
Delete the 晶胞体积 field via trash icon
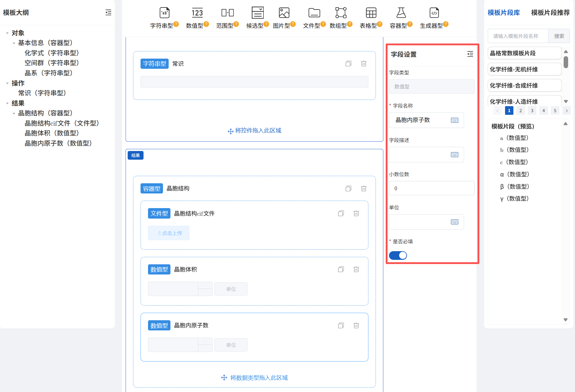pyautogui.click(x=356, y=269)
